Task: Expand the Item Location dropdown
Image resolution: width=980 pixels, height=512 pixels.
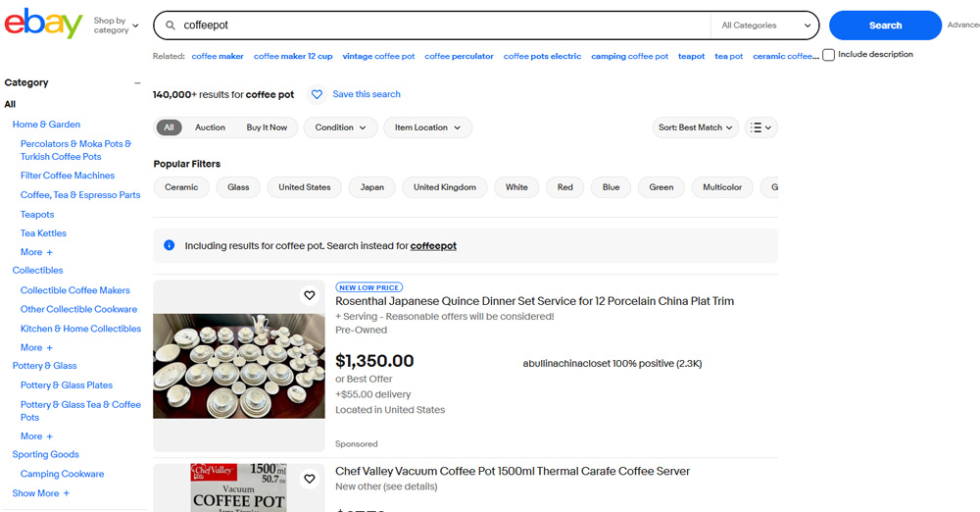Action: click(x=427, y=128)
